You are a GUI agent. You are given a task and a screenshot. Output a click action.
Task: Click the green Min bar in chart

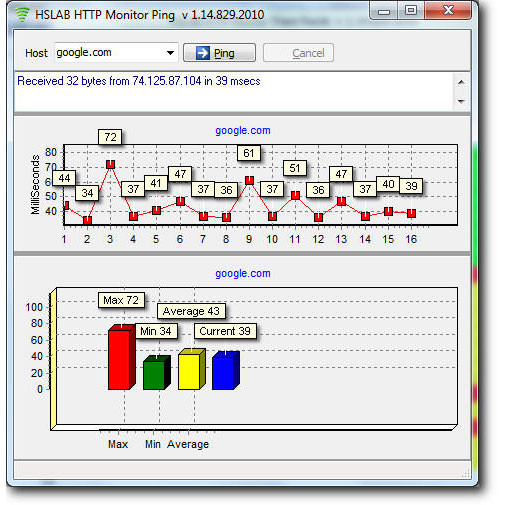pos(156,373)
